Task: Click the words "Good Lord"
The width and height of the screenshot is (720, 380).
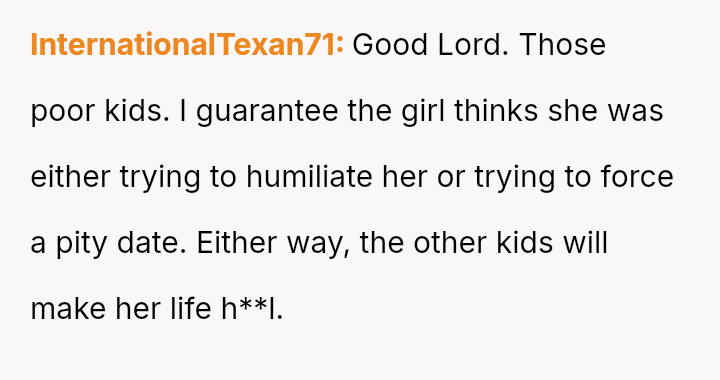Action: pos(430,45)
